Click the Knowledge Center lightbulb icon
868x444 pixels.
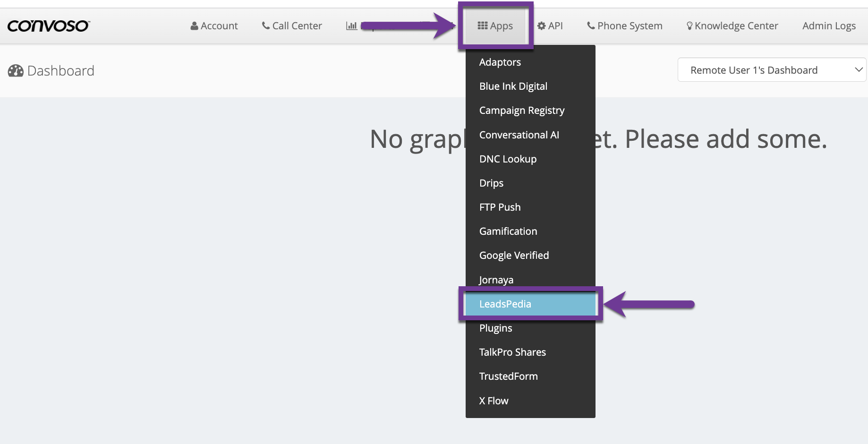(689, 26)
